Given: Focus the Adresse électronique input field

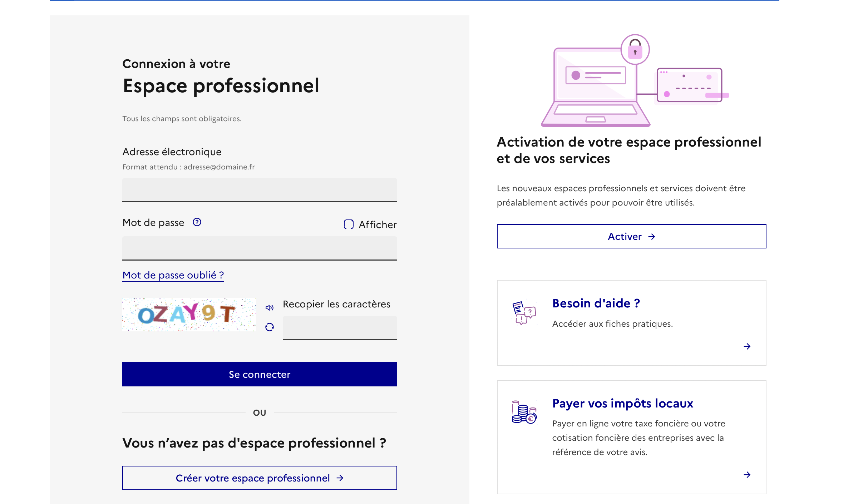Looking at the screenshot, I should coord(260,190).
